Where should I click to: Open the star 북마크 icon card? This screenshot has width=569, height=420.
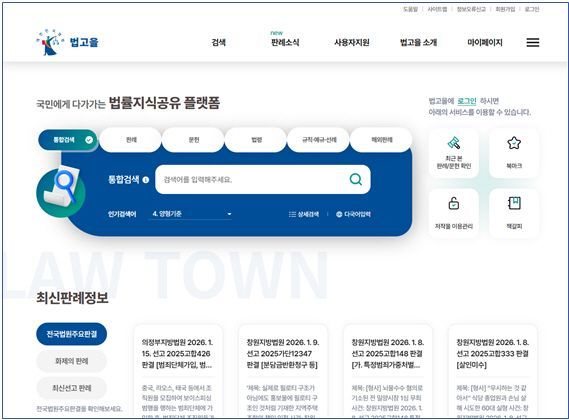point(514,153)
